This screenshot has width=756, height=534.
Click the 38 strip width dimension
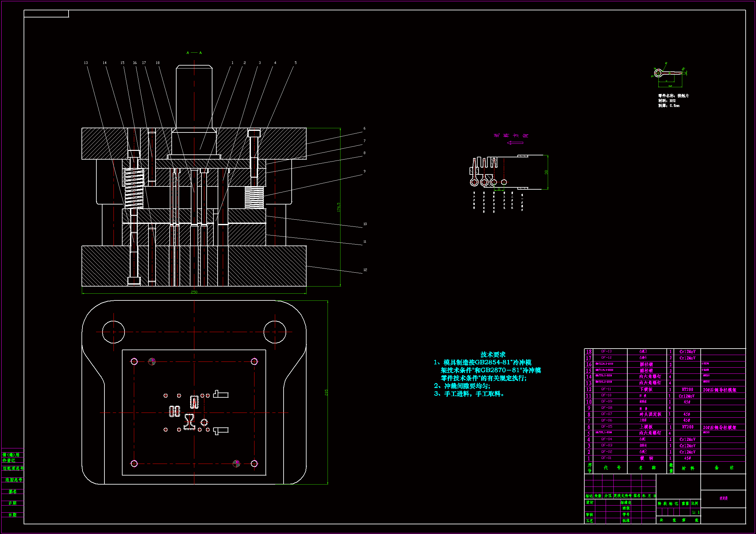tap(546, 172)
